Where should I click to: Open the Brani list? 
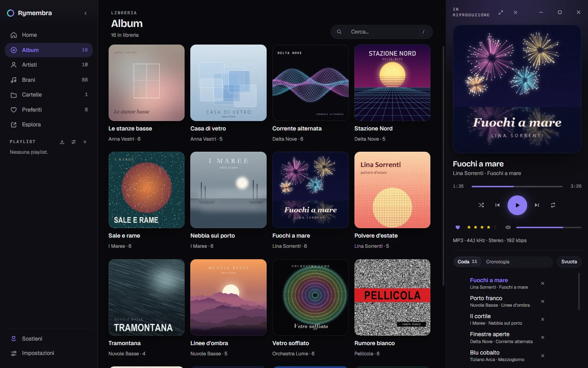[49, 80]
